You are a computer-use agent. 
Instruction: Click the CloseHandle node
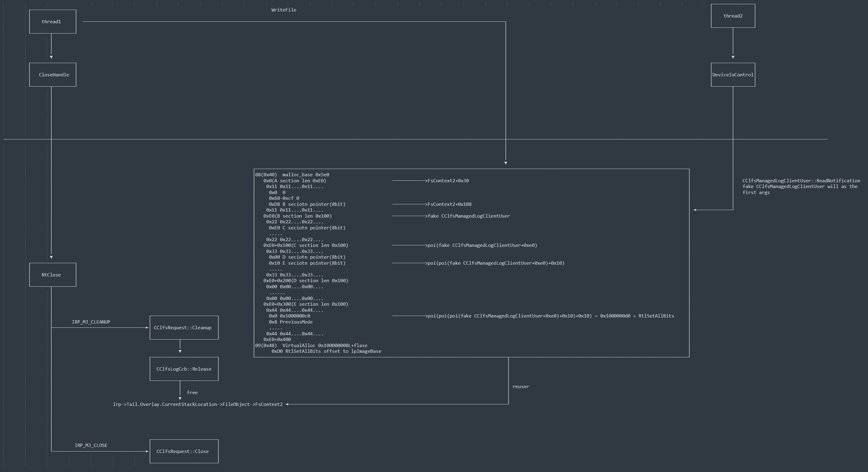point(53,75)
